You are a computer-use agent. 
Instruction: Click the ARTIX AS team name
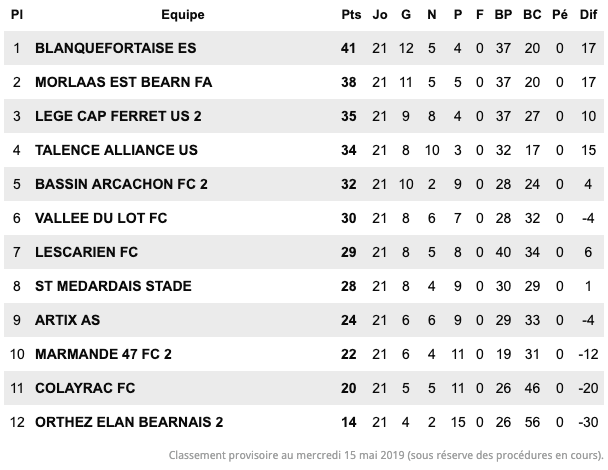point(67,320)
